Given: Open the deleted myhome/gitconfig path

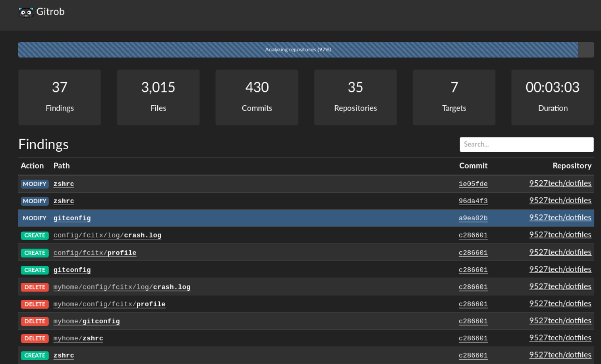Looking at the screenshot, I should click(x=86, y=321).
